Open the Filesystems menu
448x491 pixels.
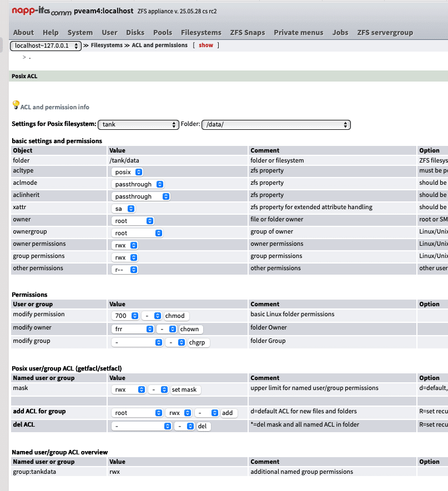pyautogui.click(x=201, y=32)
